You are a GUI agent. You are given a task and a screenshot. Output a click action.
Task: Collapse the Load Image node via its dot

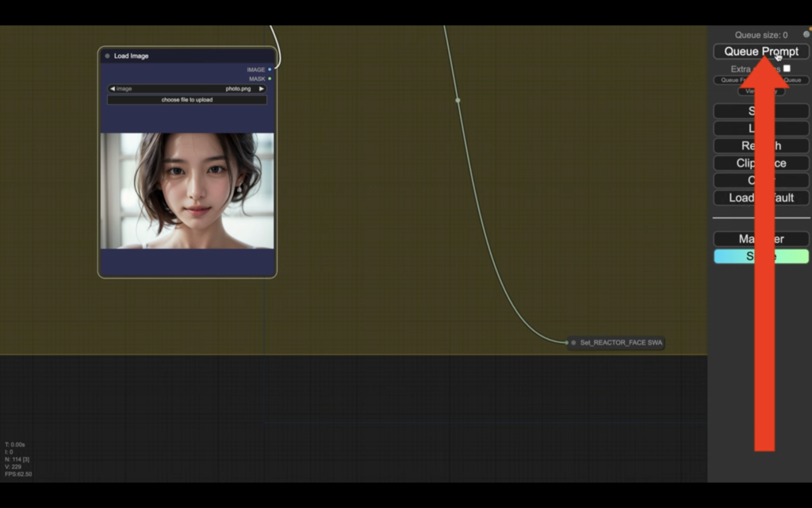[x=107, y=56]
